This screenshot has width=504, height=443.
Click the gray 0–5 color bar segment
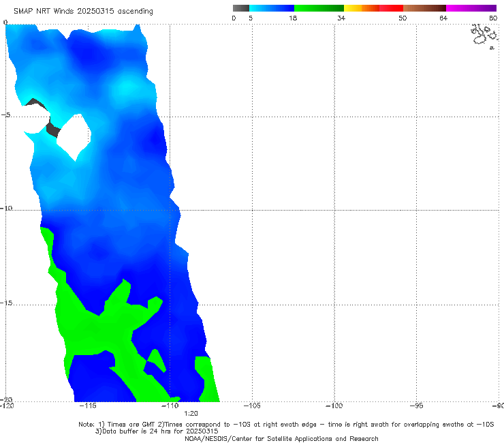[240, 8]
